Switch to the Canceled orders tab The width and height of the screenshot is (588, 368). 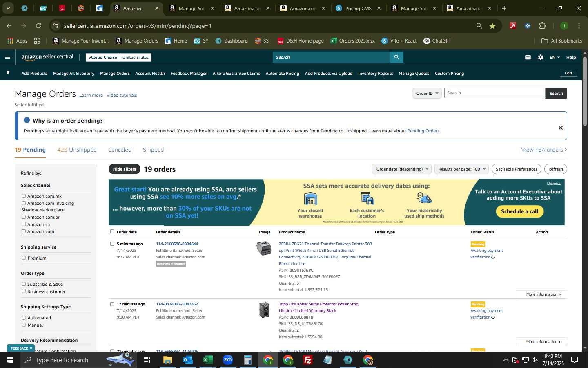point(120,150)
